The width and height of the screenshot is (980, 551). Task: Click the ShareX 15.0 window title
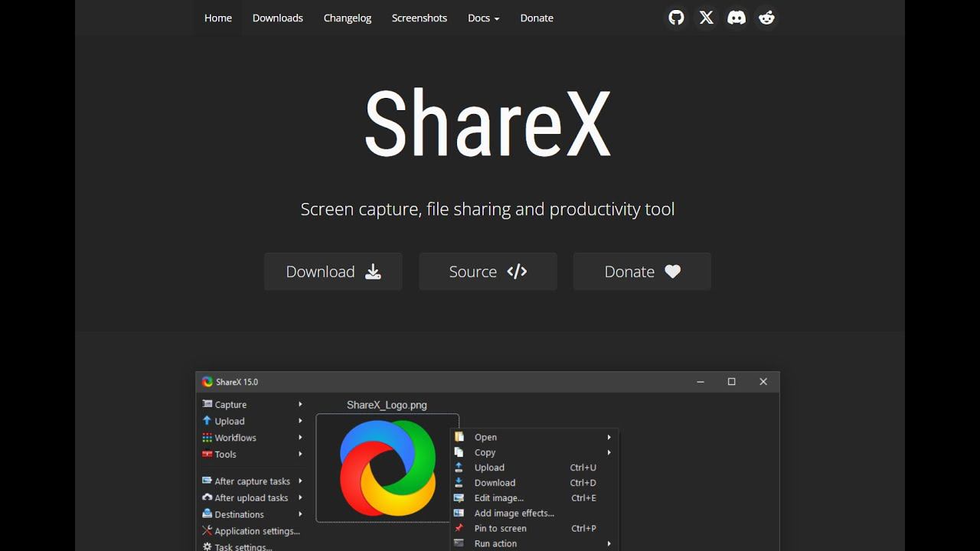pyautogui.click(x=237, y=382)
